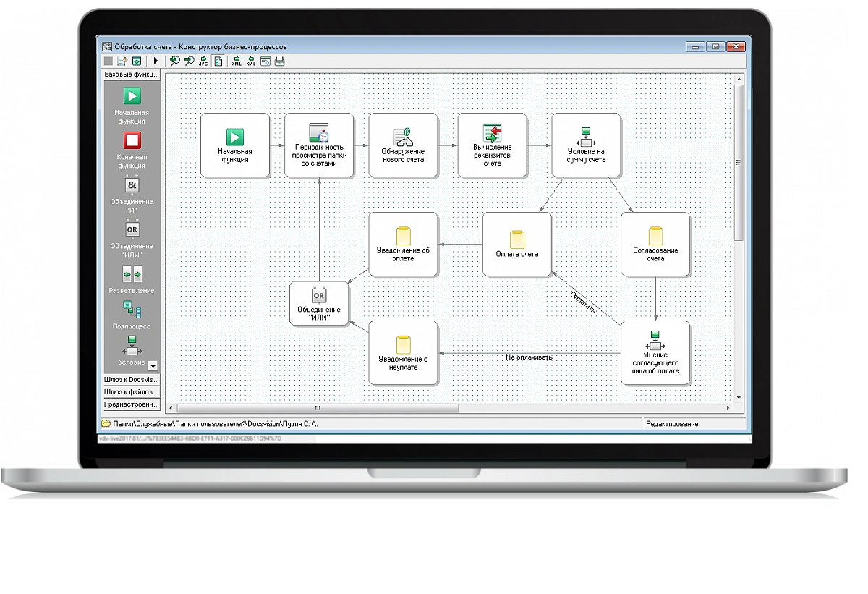Click the edit document properties toolbar icon

coord(122,61)
